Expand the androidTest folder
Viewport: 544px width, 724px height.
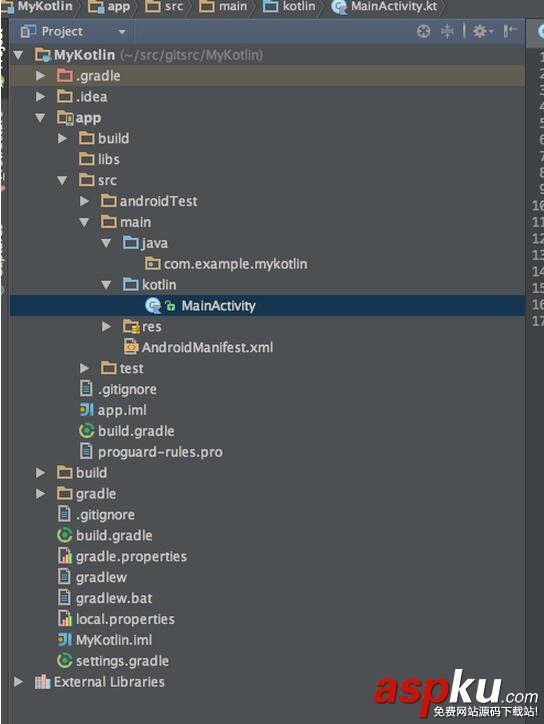click(85, 201)
